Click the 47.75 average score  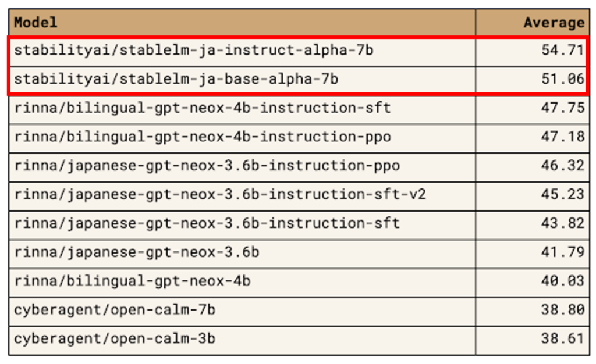pyautogui.click(x=563, y=108)
